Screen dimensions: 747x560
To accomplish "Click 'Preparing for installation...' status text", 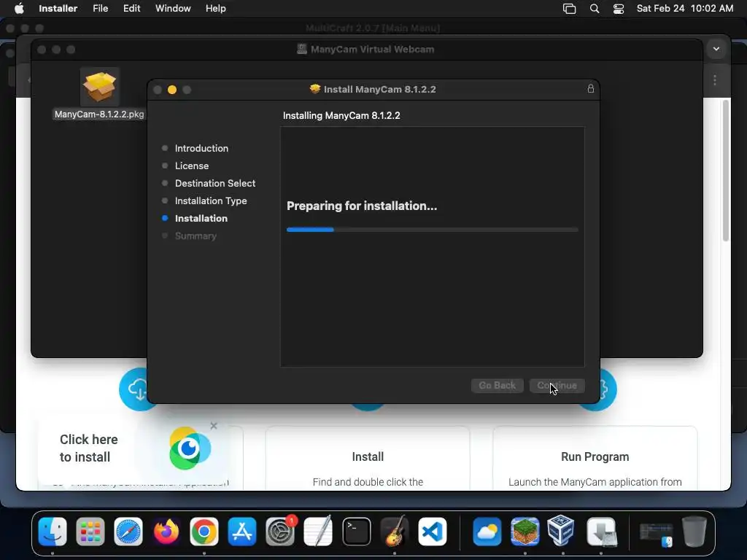I will point(362,206).
